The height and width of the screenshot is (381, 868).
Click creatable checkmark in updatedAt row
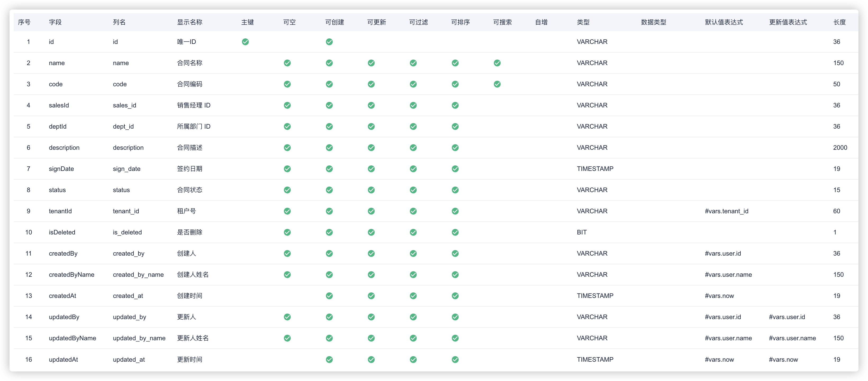[x=329, y=360]
